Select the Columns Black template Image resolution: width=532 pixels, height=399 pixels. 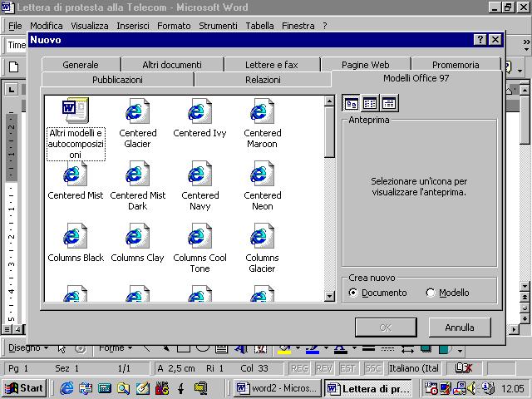point(76,243)
